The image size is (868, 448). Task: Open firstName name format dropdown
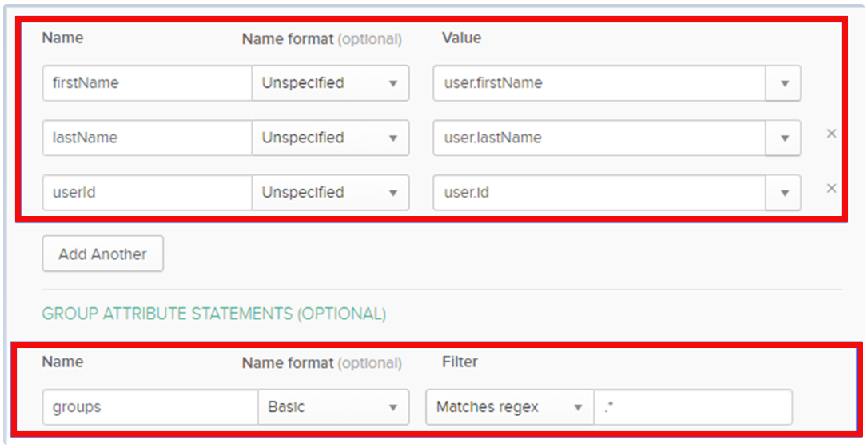pos(330,83)
